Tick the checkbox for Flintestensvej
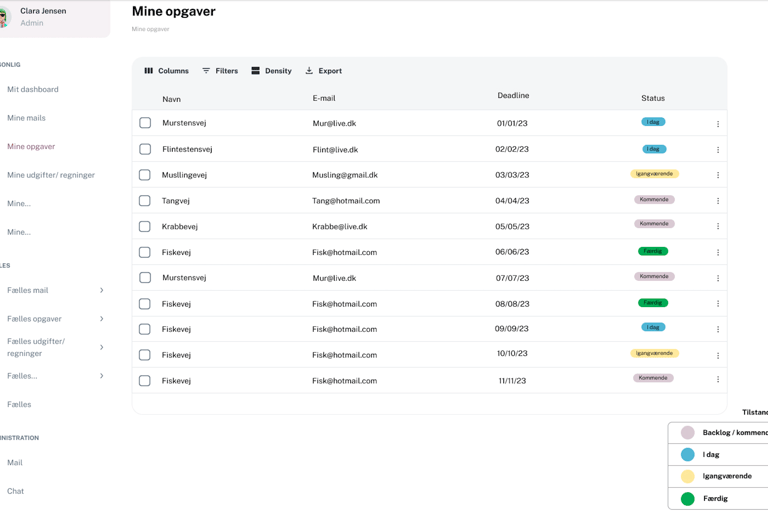This screenshot has width=768, height=512. point(145,149)
